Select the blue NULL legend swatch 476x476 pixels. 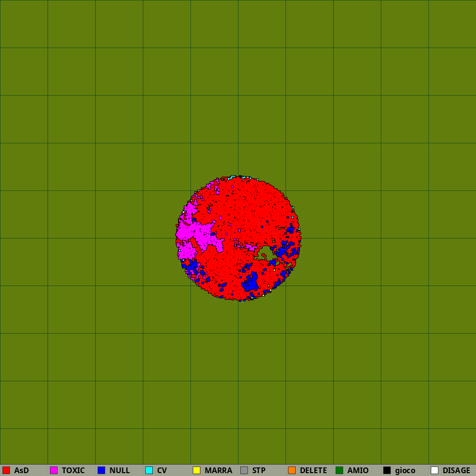coord(101,470)
